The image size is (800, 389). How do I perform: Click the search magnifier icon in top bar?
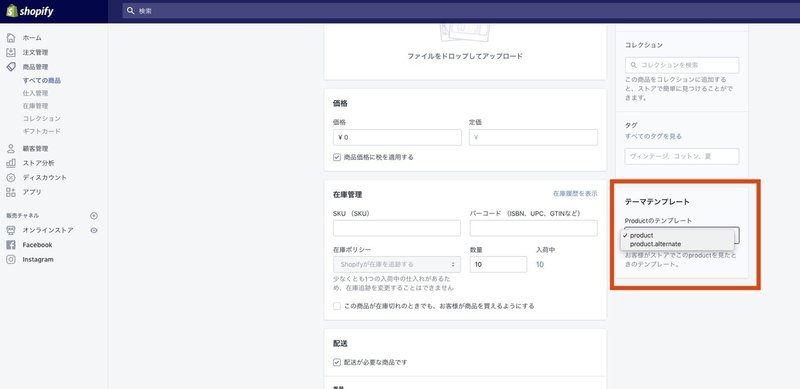coord(131,11)
